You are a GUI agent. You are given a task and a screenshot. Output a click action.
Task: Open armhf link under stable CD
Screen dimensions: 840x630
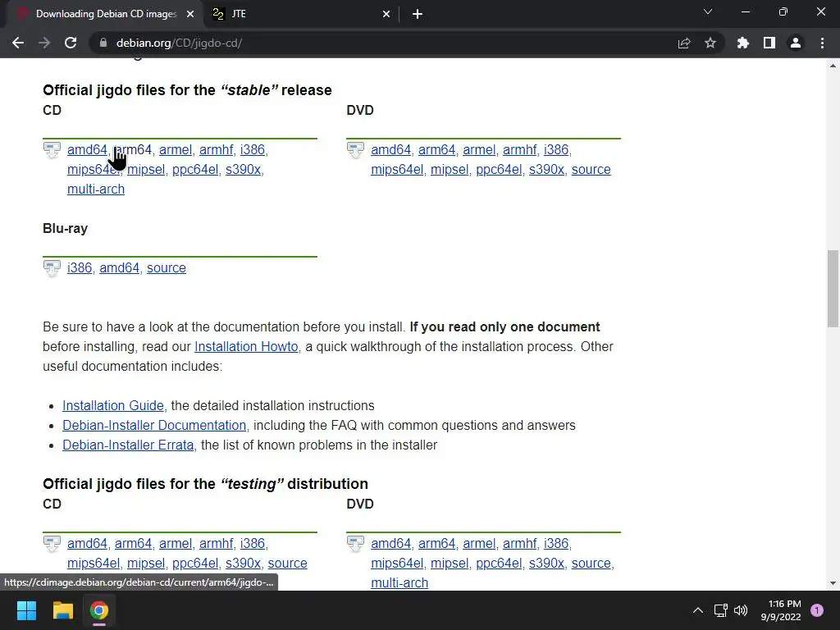pos(217,150)
